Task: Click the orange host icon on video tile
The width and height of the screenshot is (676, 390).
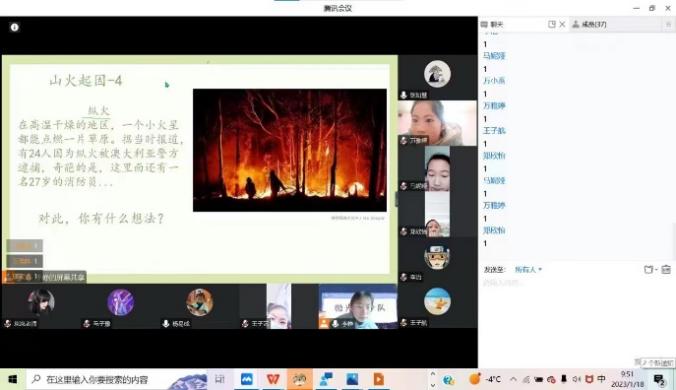Action: 324,323
